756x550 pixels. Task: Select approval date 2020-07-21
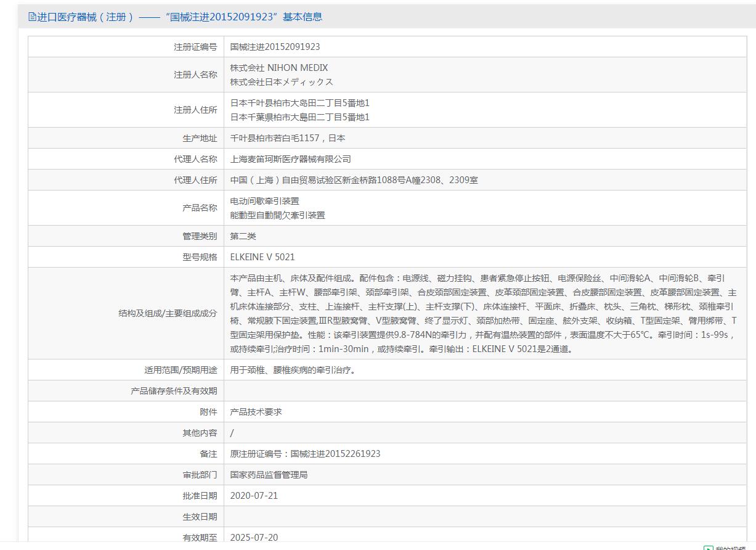click(254, 496)
